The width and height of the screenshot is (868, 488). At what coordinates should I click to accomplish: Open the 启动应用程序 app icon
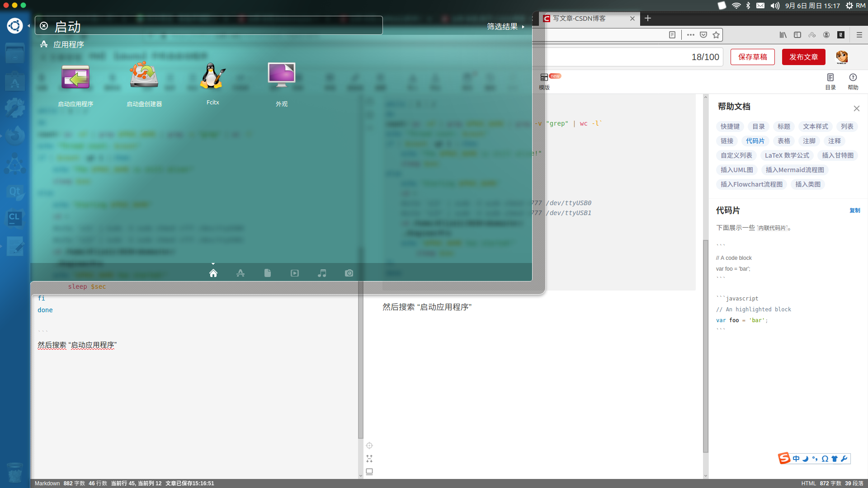click(75, 77)
